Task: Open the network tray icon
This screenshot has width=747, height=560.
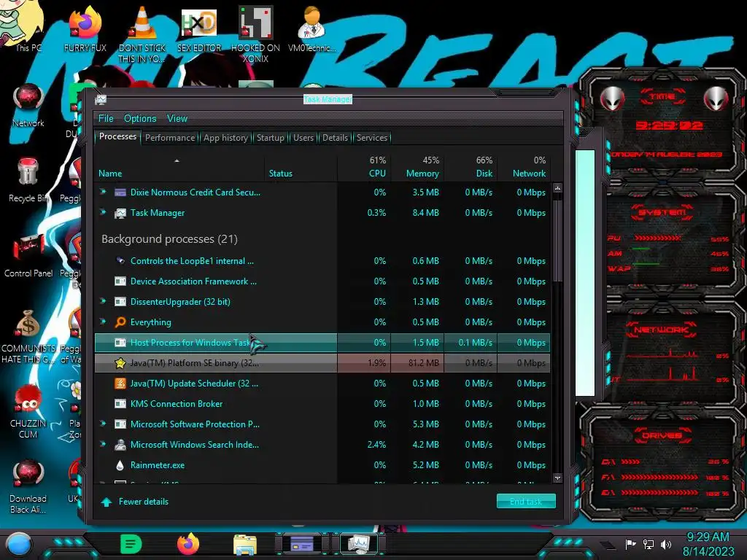Action: 649,544
